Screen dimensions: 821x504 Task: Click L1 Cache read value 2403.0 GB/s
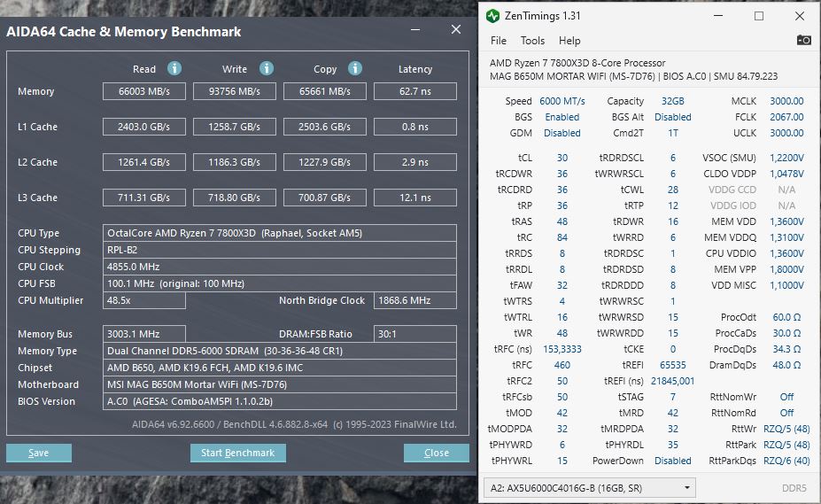click(144, 127)
